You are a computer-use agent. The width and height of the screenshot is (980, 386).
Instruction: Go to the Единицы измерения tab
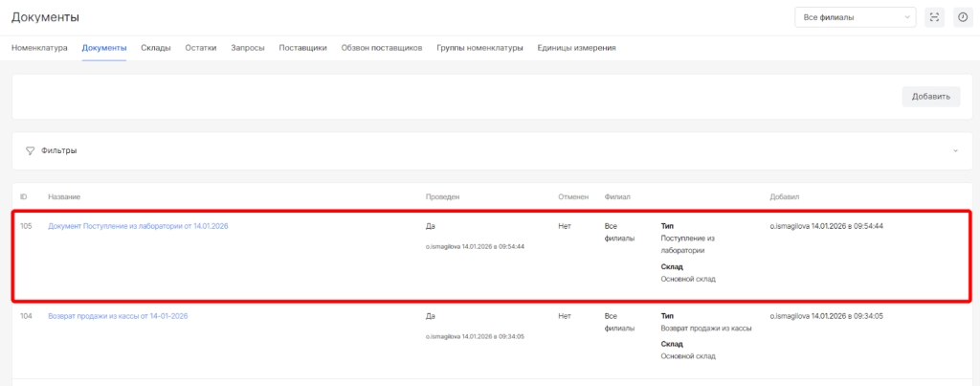click(576, 48)
